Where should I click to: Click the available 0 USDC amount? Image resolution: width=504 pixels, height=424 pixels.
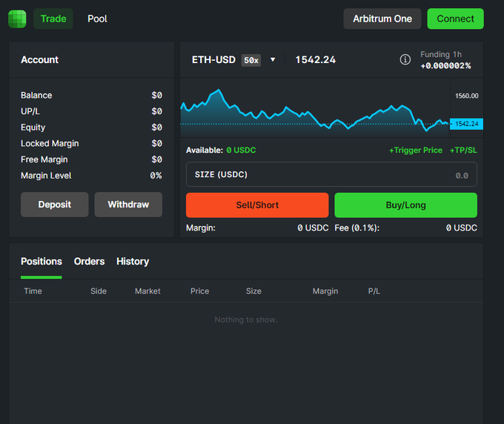coord(241,150)
